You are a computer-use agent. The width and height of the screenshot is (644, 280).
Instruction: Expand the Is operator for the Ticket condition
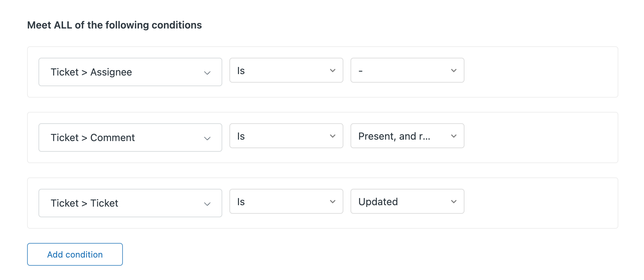286,202
